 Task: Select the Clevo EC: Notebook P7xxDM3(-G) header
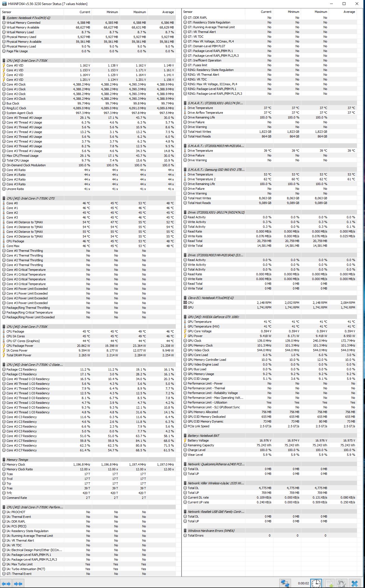pos(270,298)
